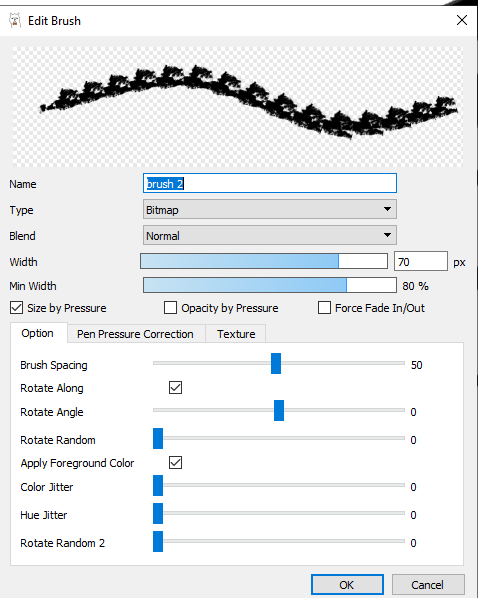Click the px unit label beside Width
The height and width of the screenshot is (598, 478).
[459, 263]
